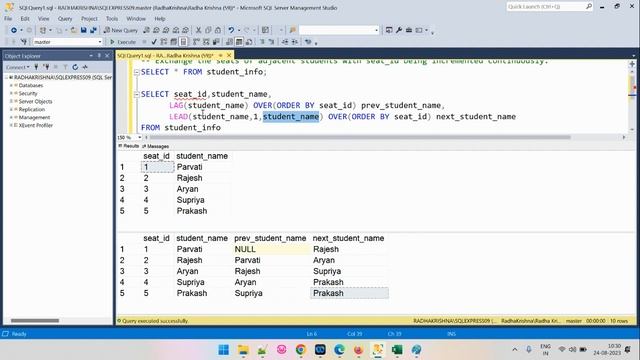
Task: Expand the Server Objects tree node
Action: [11, 101]
